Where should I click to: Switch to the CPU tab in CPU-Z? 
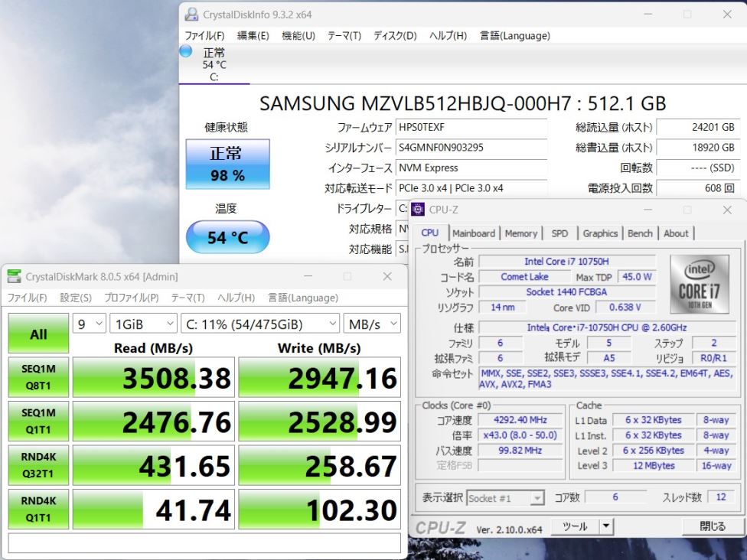[429, 233]
